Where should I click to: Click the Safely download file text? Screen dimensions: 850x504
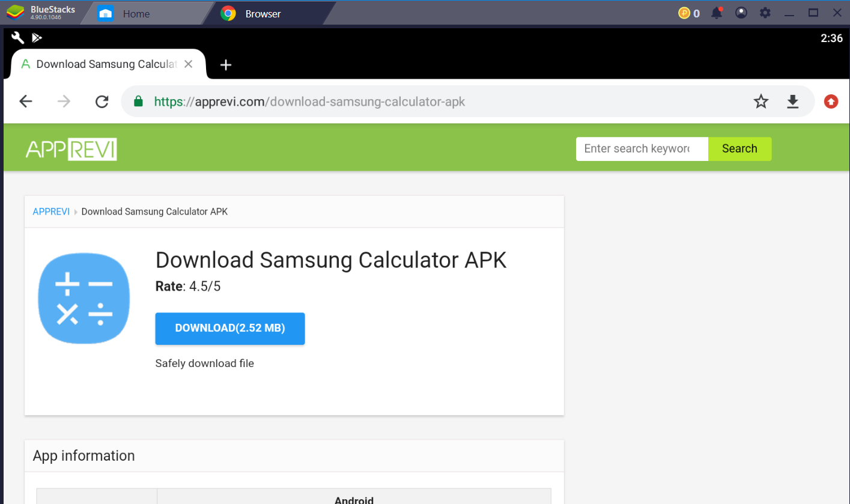tap(205, 363)
